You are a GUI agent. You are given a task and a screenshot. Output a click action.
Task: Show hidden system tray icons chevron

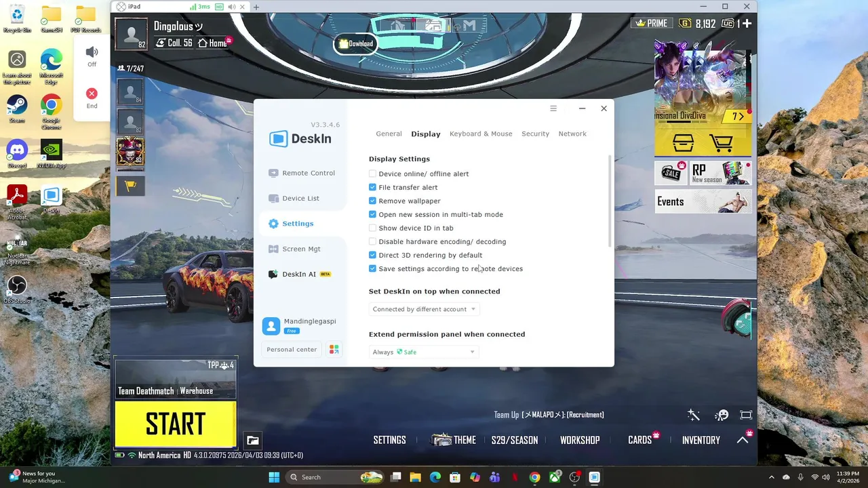tap(772, 477)
